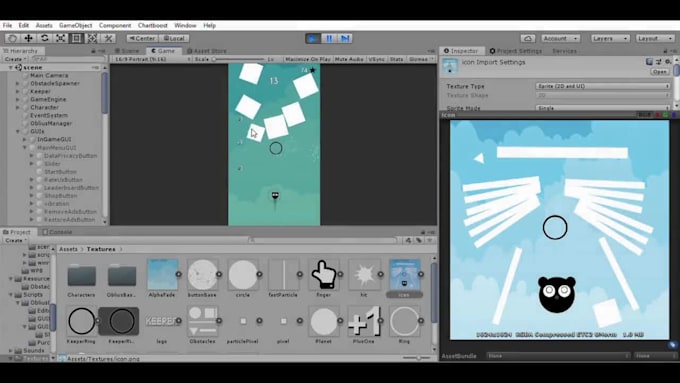Click the Project search field
Screen dimensions: 680x383
323,240
